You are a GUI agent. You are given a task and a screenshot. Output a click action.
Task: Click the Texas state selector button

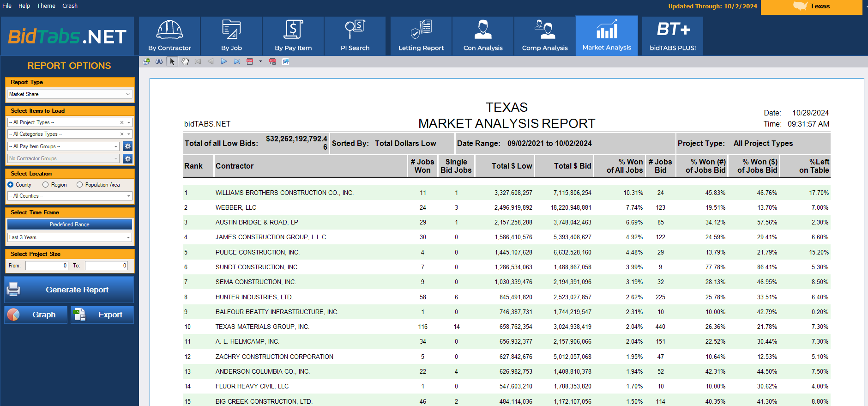click(x=811, y=6)
